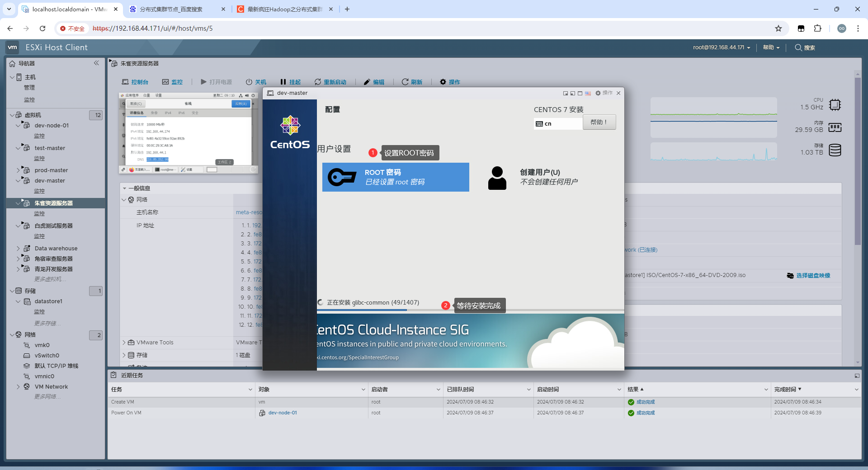The image size is (868, 470).
Task: Open 管理 under 主机
Action: (29, 88)
